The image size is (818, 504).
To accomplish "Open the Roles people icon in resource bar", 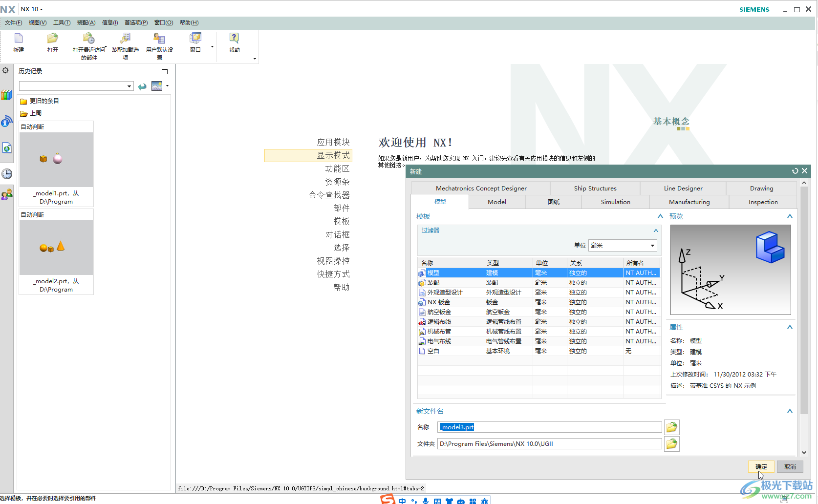I will pos(7,194).
